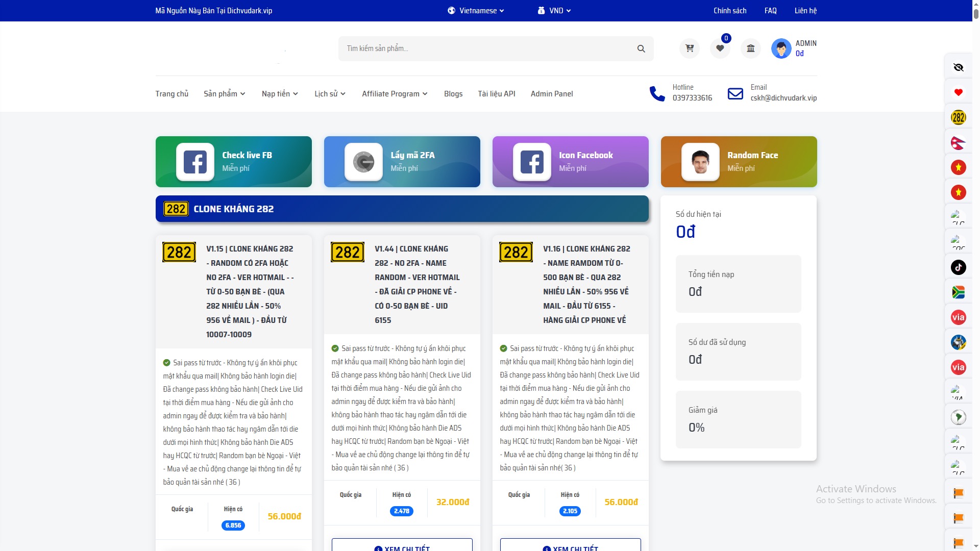
Task: Open the shopping cart icon
Action: [690, 48]
